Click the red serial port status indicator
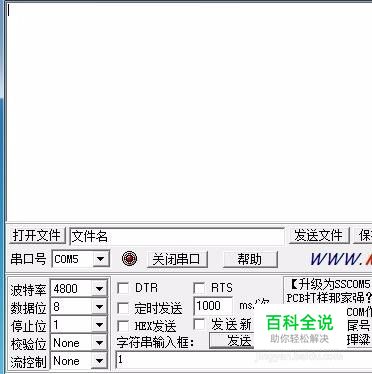 129,258
